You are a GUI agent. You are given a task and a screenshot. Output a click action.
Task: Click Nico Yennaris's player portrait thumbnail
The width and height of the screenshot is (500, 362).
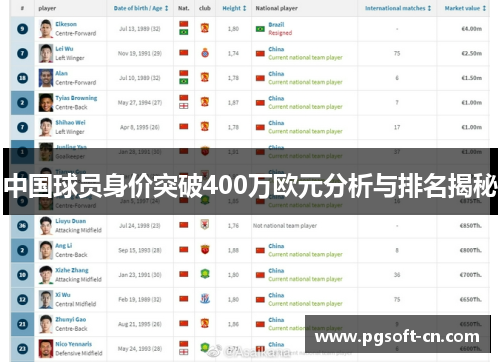pyautogui.click(x=46, y=349)
